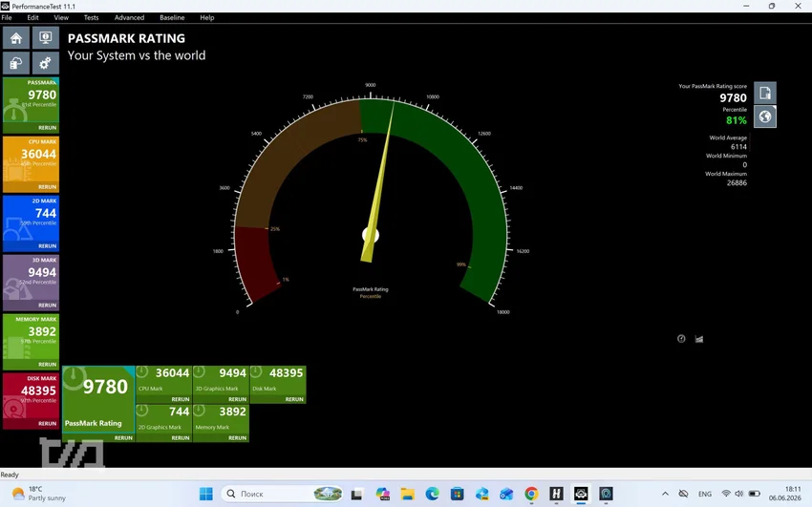This screenshot has width=812, height=507.
Task: Click the 'Your System vs the world' subtitle
Action: pos(137,55)
